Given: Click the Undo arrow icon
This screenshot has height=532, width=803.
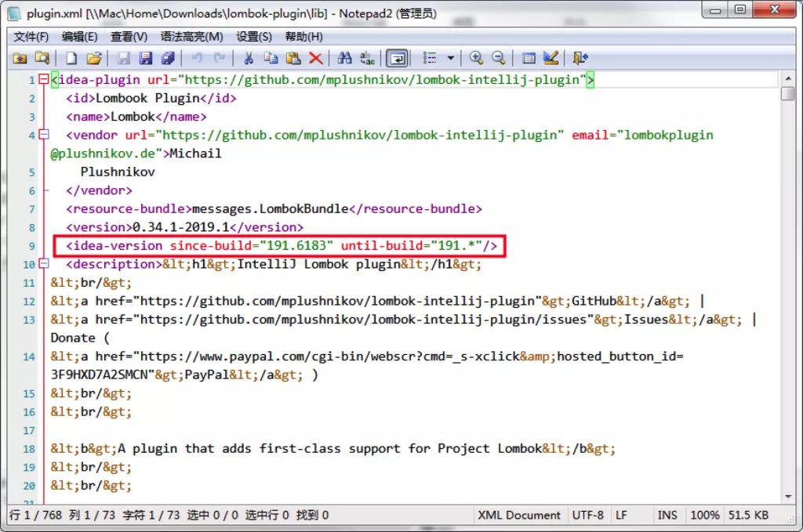Looking at the screenshot, I should coord(197,58).
